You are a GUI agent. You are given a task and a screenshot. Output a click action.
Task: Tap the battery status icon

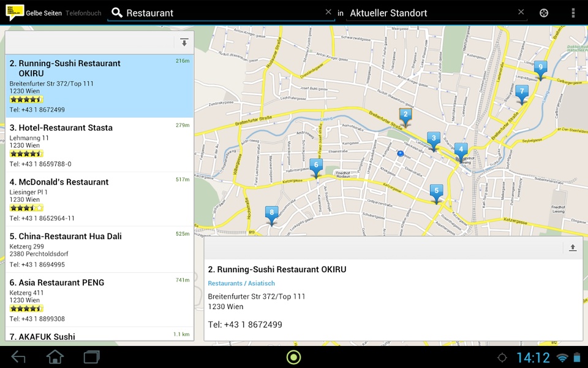[x=577, y=357]
